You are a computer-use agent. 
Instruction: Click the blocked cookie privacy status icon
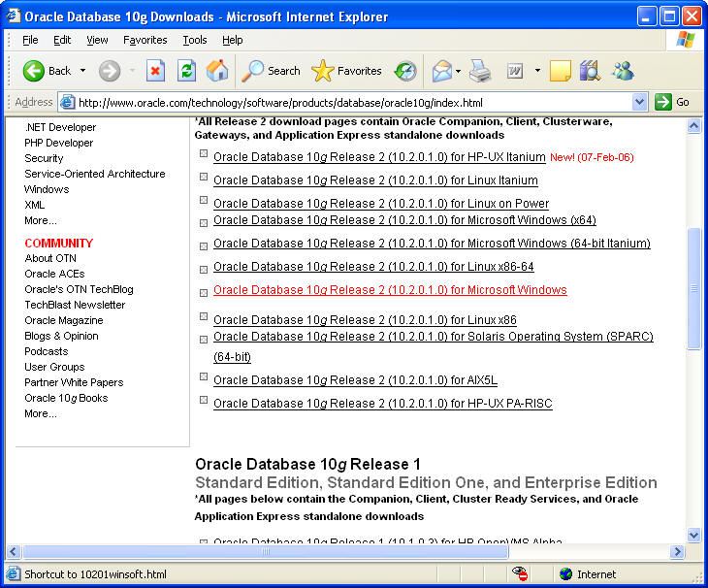[520, 574]
